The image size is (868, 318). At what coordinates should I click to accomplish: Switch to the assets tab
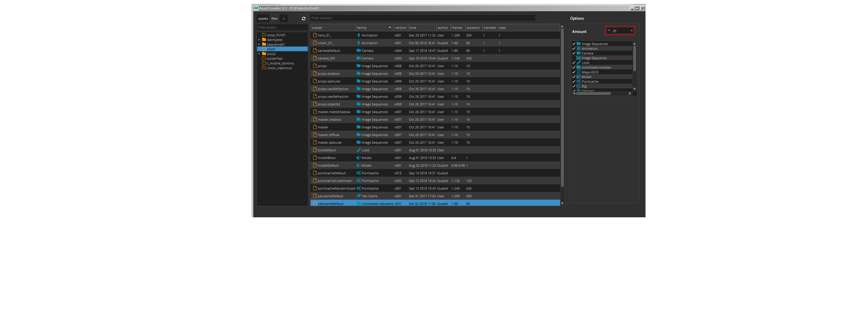(263, 19)
